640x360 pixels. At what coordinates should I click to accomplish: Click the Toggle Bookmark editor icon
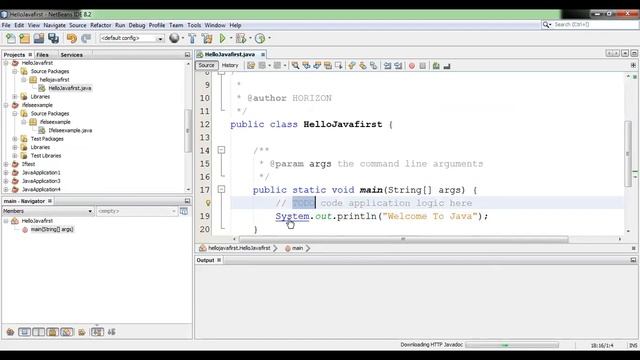pos(373,66)
